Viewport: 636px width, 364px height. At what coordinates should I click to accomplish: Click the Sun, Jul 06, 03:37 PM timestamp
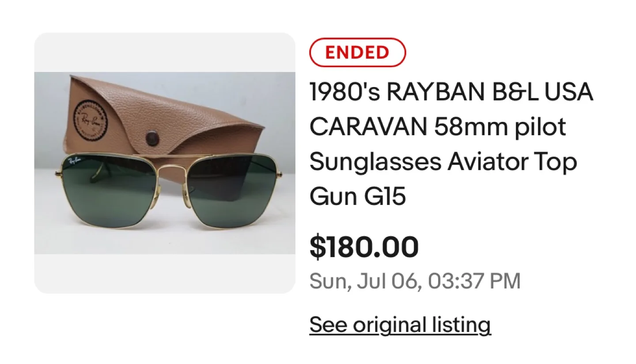(x=415, y=281)
